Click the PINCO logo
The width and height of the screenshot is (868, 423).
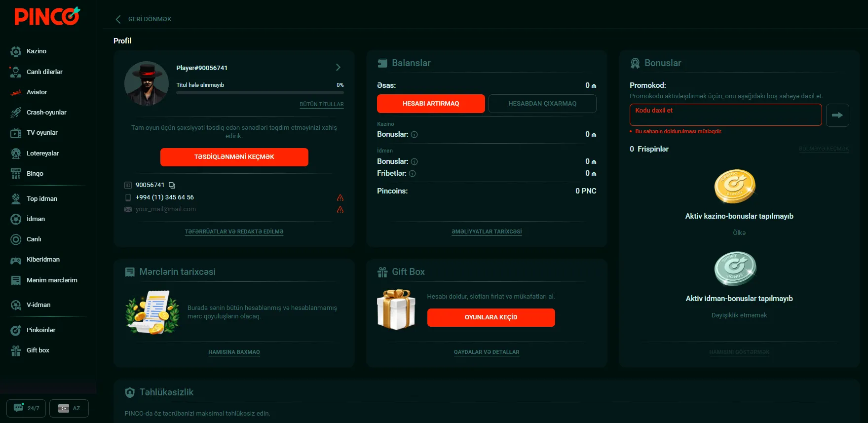pyautogui.click(x=47, y=16)
